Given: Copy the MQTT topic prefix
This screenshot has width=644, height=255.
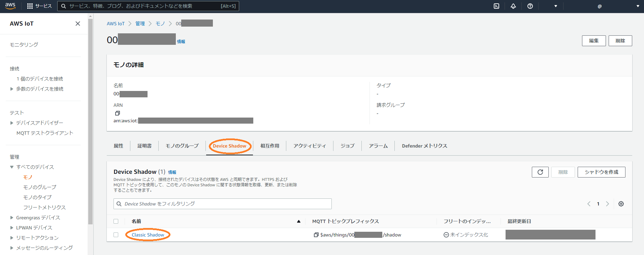Looking at the screenshot, I should click(x=316, y=235).
